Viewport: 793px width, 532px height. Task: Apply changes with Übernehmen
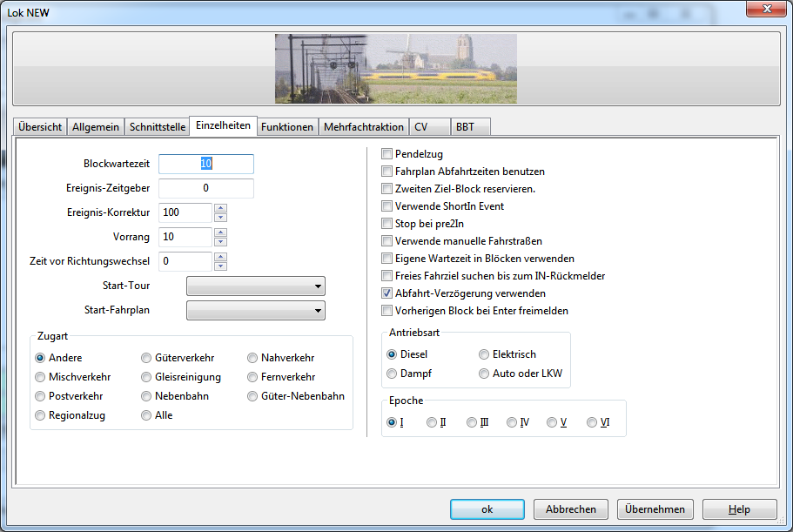[655, 509]
